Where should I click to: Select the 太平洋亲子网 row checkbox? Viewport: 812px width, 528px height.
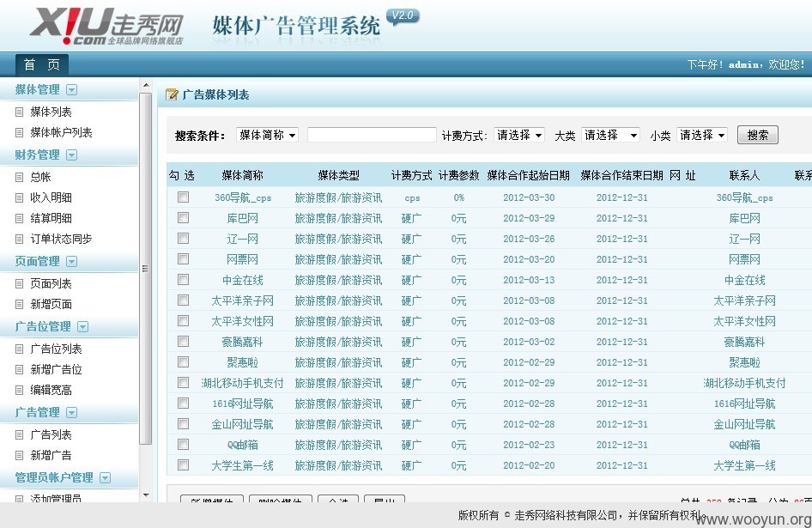click(x=183, y=300)
